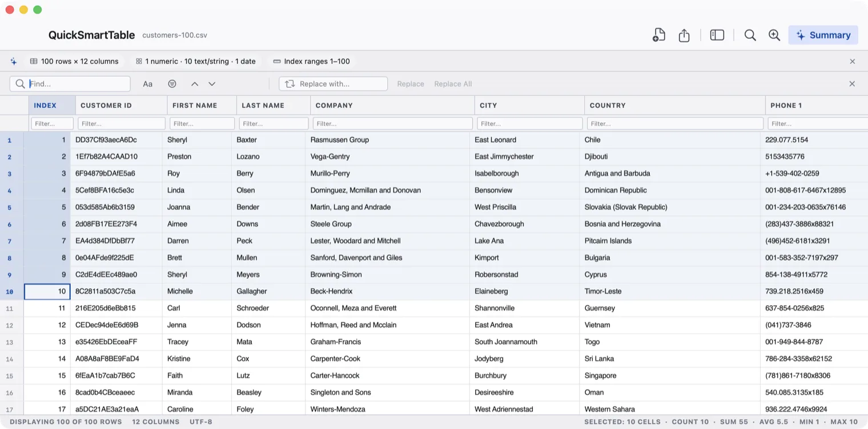The width and height of the screenshot is (868, 429).
Task: Focus the FIRST NAME filter box
Action: [x=202, y=123]
